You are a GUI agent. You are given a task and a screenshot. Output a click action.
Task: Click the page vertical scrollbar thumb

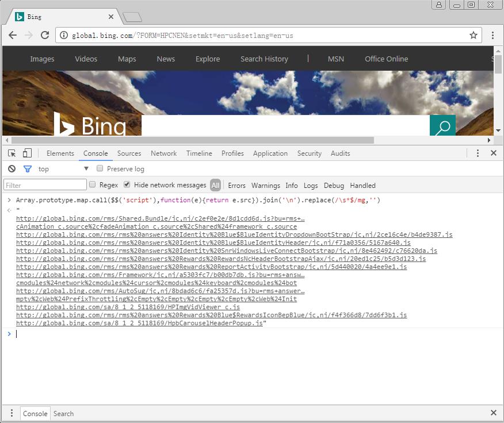tap(498, 64)
